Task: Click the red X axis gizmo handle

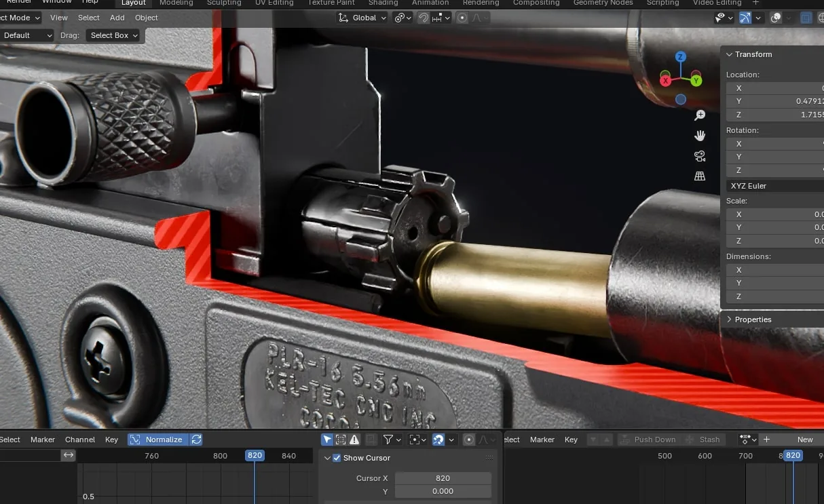Action: tap(665, 81)
